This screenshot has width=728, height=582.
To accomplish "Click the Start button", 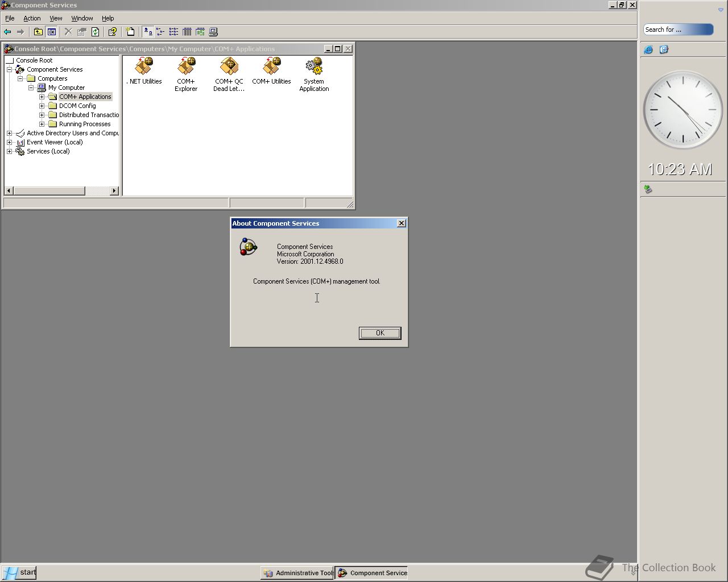I will tap(19, 572).
